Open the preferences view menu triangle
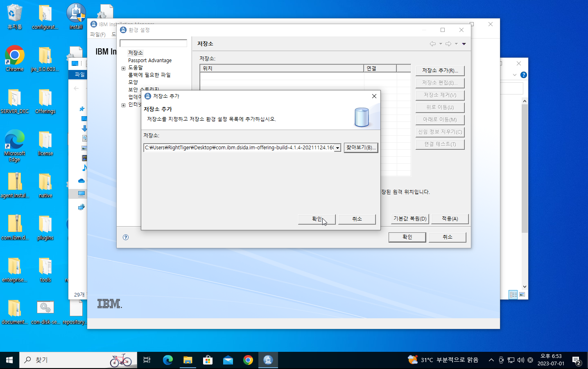 pyautogui.click(x=464, y=44)
